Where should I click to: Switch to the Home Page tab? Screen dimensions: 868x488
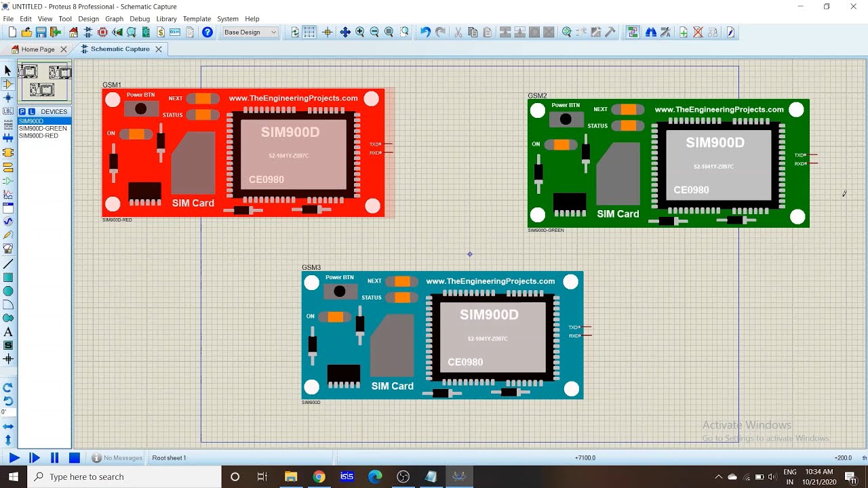point(38,49)
